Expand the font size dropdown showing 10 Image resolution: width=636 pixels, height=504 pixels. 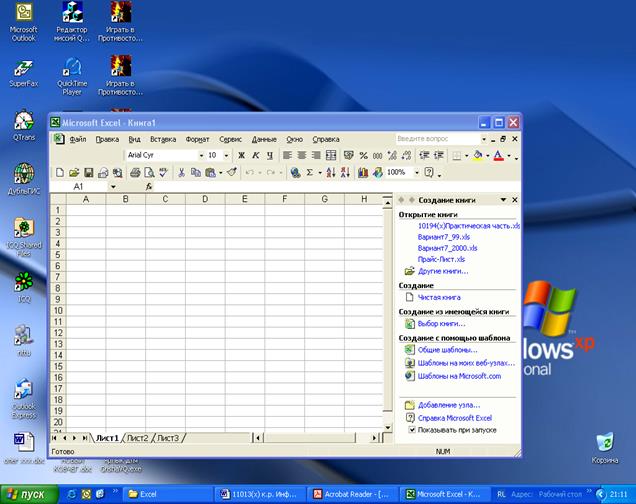coord(227,156)
